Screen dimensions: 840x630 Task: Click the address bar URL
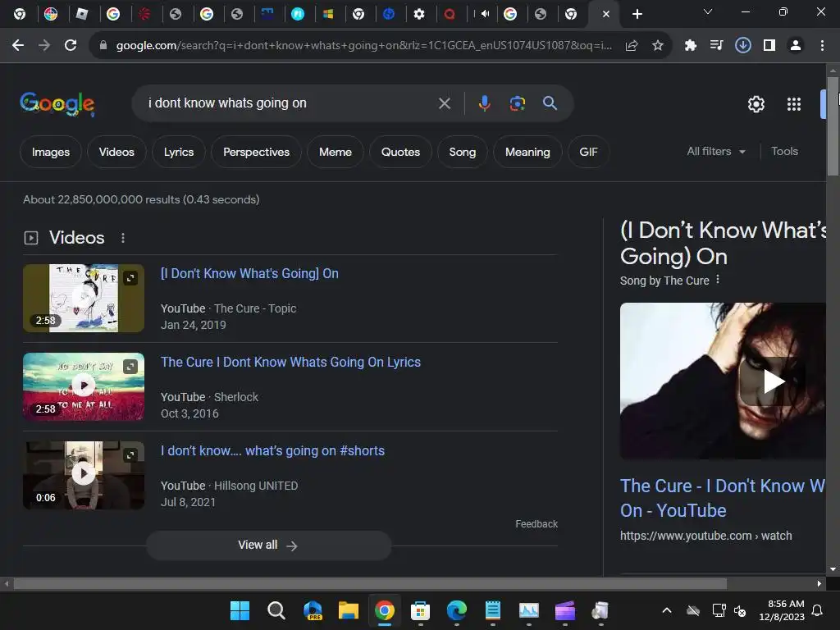coord(364,46)
